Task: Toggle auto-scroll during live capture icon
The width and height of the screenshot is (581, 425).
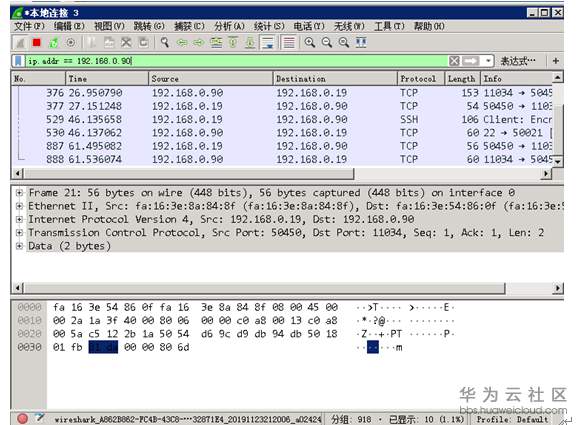Action: (267, 43)
